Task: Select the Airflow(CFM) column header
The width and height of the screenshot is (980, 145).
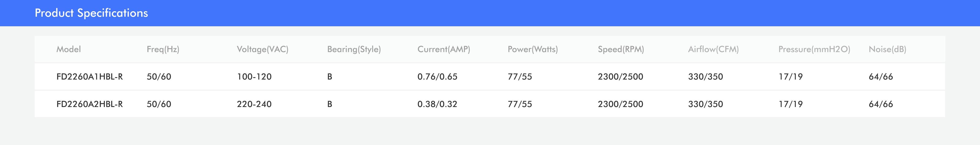Action: [x=713, y=49]
